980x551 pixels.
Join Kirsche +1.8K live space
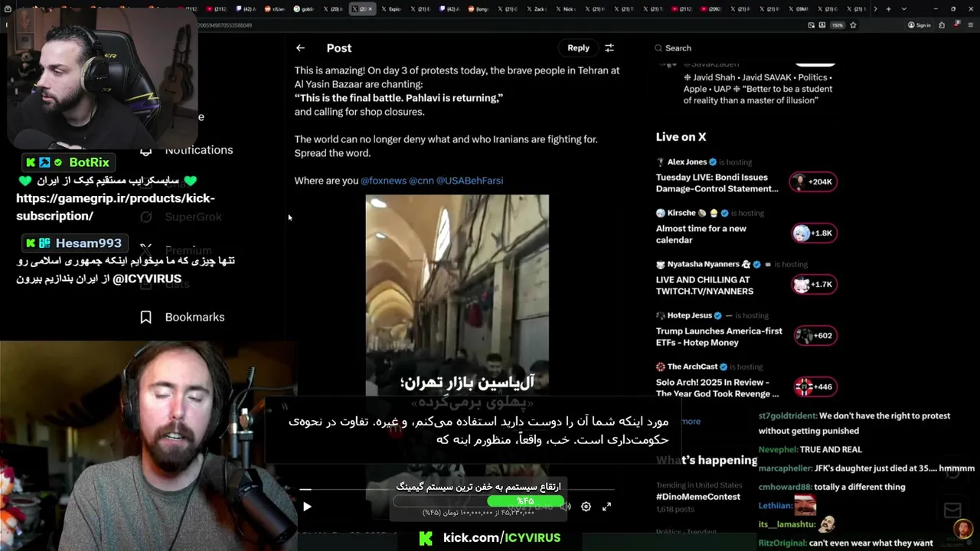[814, 233]
